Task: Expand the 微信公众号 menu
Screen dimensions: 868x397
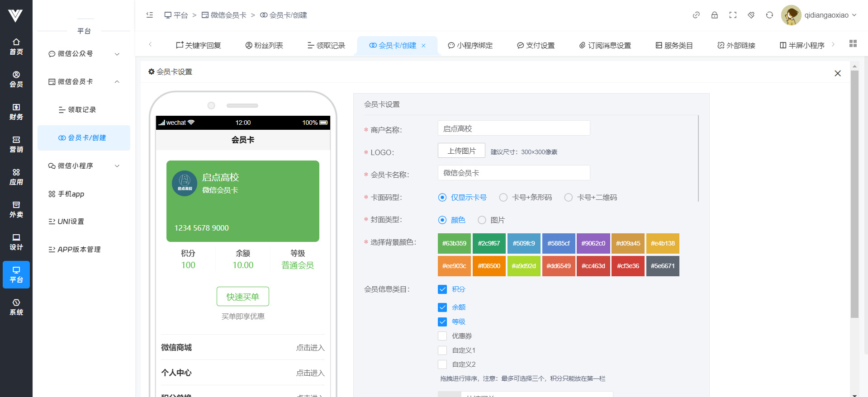Action: [84, 54]
